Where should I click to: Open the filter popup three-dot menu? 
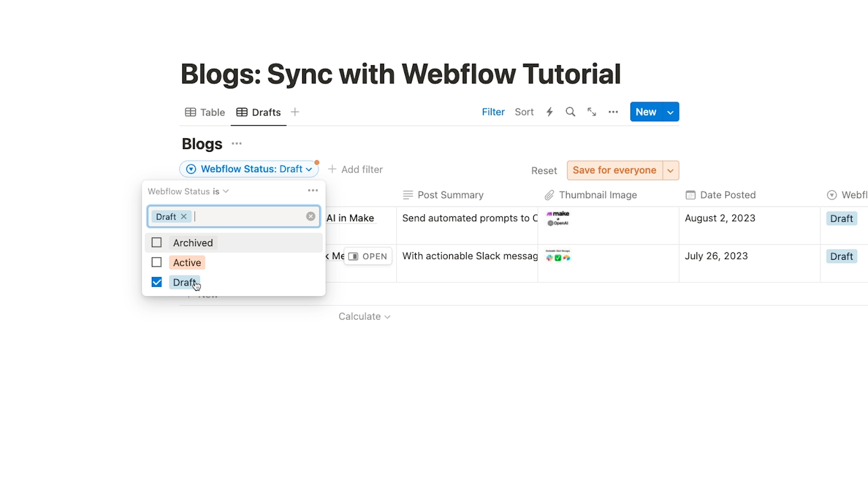pos(313,190)
